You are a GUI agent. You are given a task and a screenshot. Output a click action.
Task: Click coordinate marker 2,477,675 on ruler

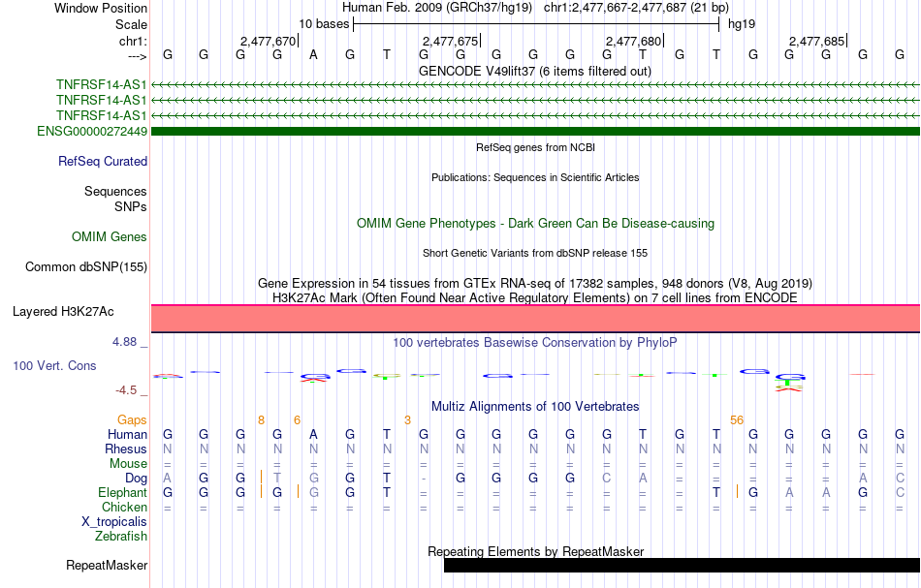451,41
